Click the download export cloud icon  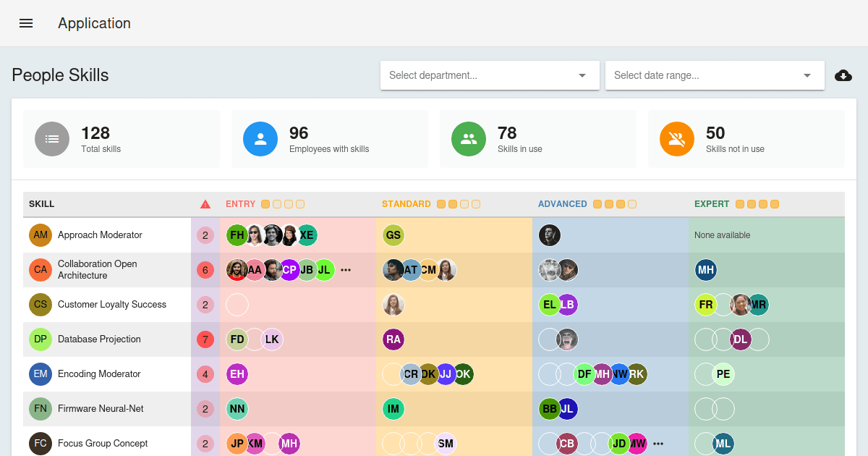[843, 75]
